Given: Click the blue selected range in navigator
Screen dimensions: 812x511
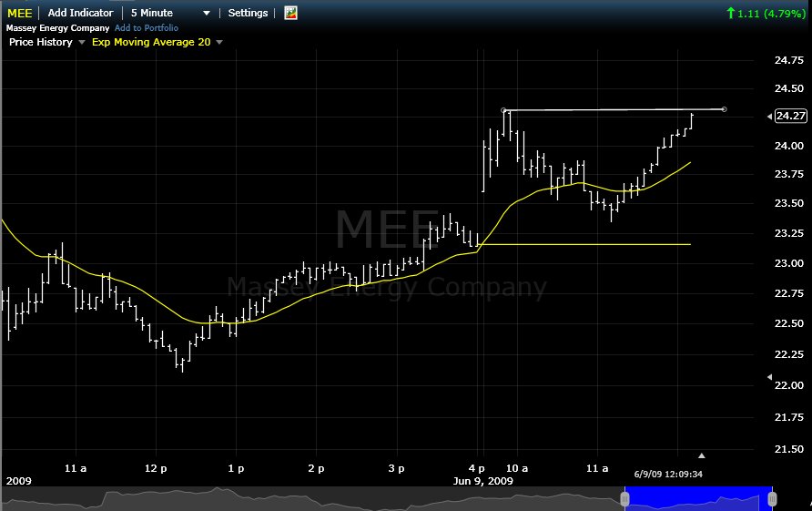Looking at the screenshot, I should [698, 498].
